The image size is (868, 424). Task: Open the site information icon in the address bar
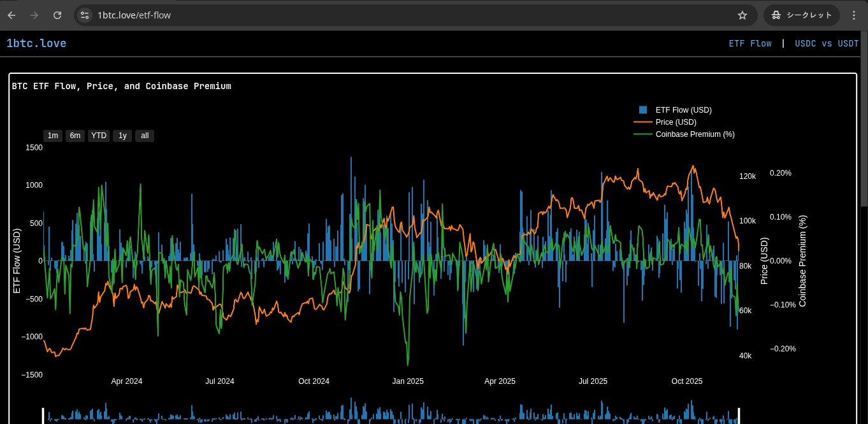pyautogui.click(x=85, y=15)
